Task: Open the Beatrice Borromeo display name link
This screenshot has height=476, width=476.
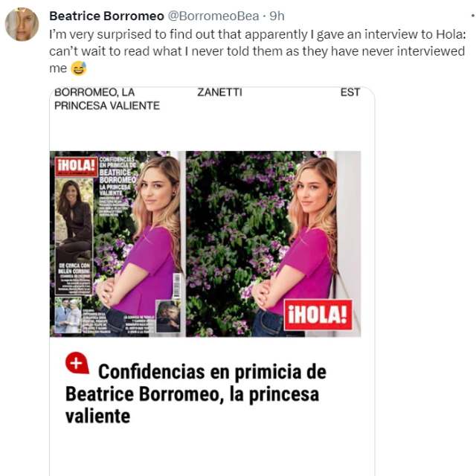Action: pos(106,16)
